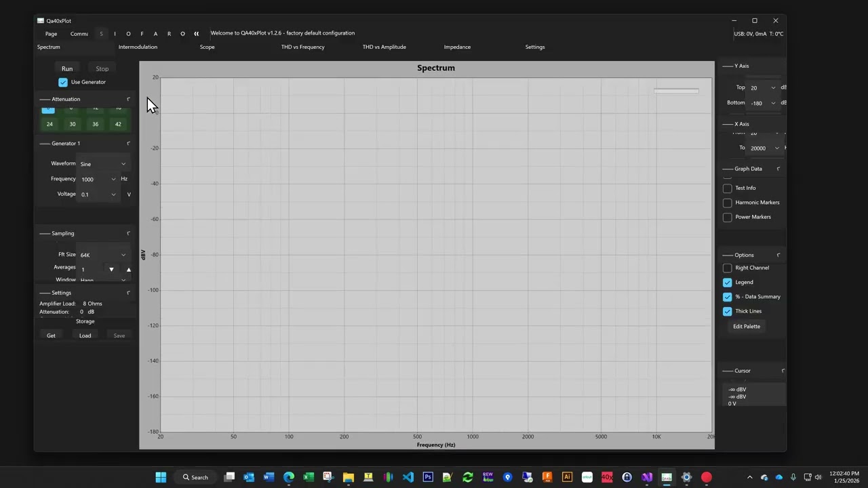
Task: Enable the Right Channel checkbox
Action: [x=728, y=268]
